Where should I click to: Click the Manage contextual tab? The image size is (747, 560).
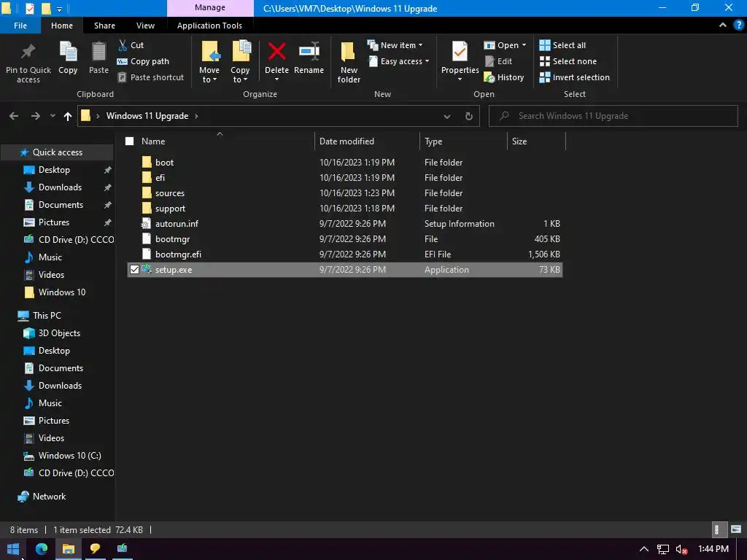pos(210,8)
